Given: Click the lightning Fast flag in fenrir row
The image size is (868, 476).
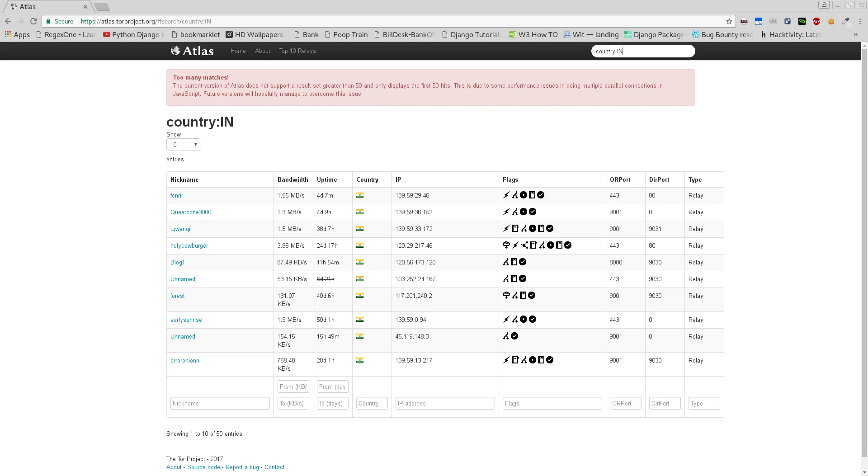Looking at the screenshot, I should point(506,195).
